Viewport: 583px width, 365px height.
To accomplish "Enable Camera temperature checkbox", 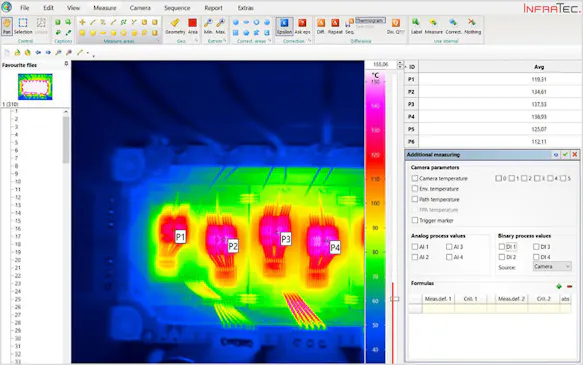I will 415,178.
